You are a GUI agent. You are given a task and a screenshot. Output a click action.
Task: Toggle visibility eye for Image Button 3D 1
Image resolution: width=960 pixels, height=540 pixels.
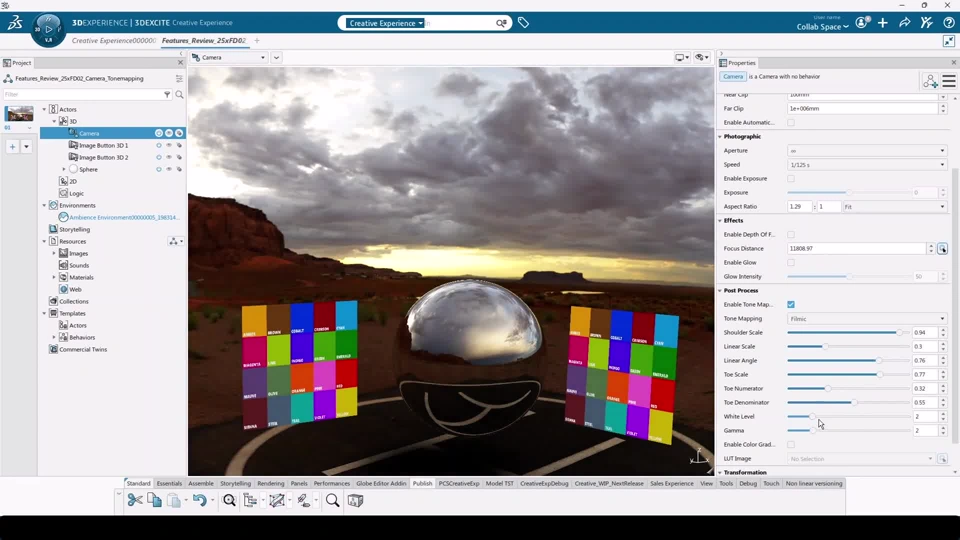click(x=169, y=145)
